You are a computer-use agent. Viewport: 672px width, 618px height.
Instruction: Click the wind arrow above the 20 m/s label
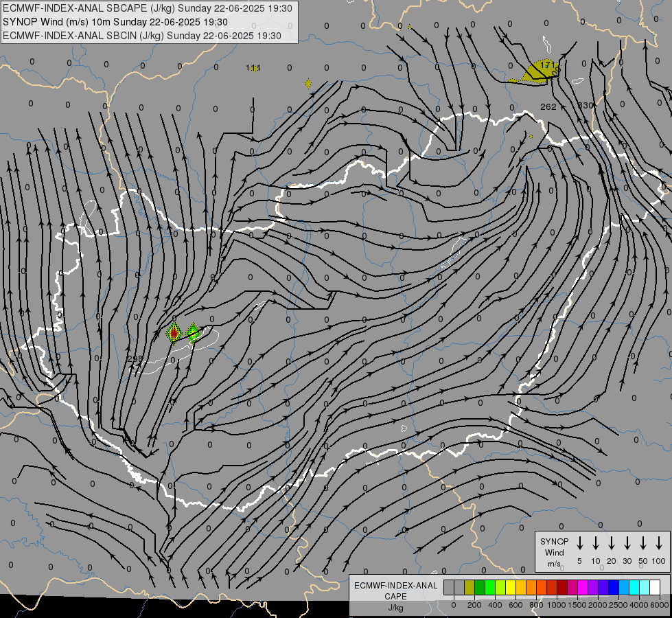click(611, 542)
